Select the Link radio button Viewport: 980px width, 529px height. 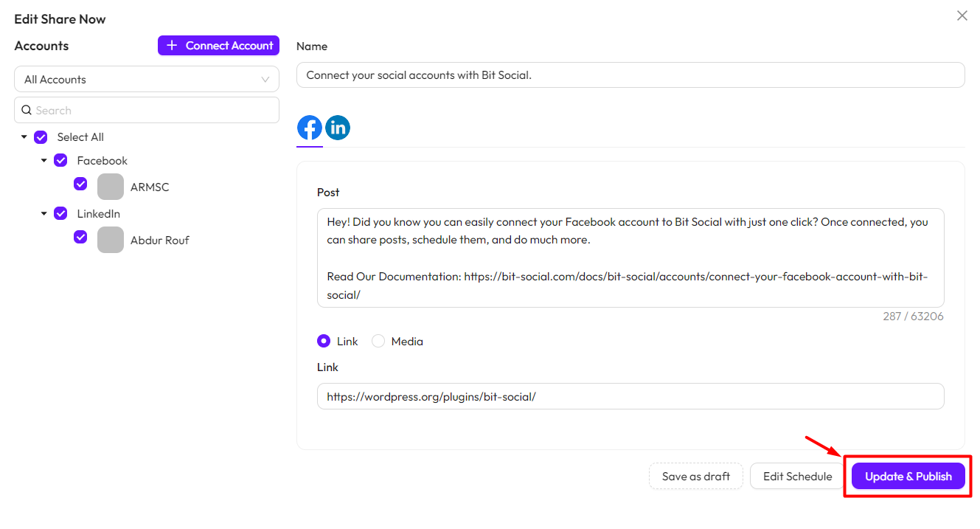point(324,341)
